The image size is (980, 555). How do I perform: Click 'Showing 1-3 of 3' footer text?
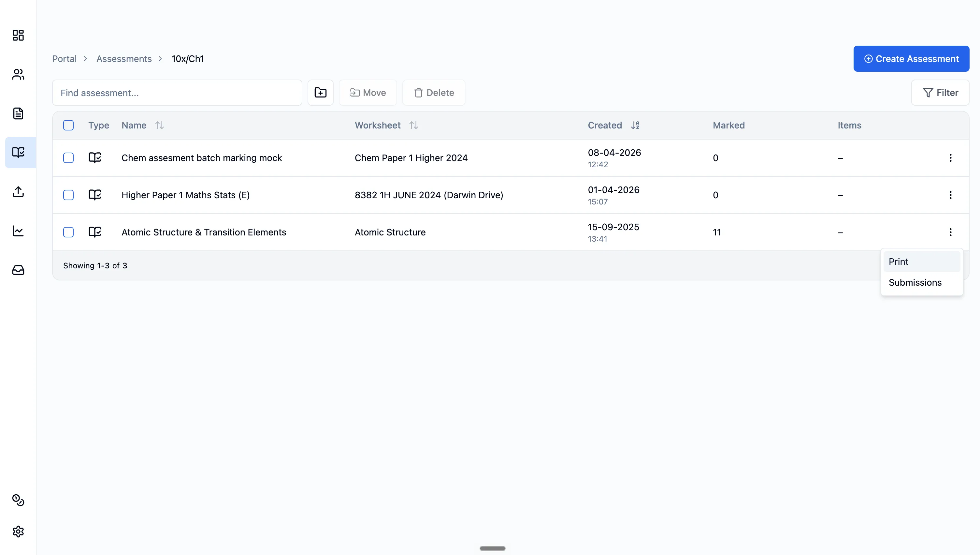click(x=95, y=266)
